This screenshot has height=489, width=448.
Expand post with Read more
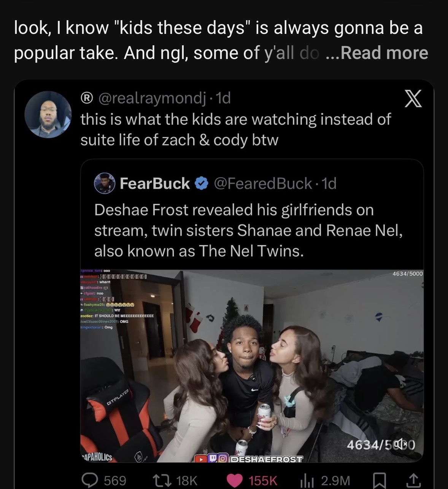pos(384,53)
